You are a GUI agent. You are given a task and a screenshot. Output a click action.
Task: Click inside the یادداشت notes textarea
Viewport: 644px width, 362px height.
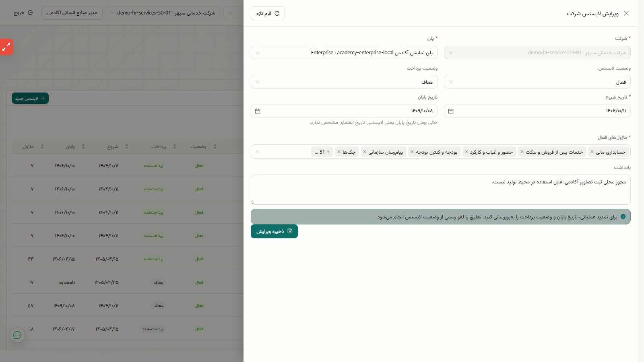tap(441, 189)
